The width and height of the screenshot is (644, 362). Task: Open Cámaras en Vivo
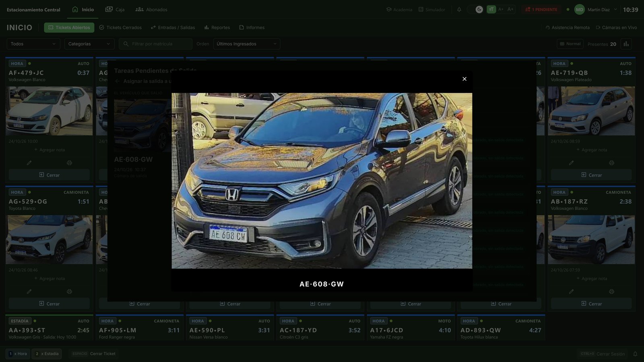click(616, 27)
